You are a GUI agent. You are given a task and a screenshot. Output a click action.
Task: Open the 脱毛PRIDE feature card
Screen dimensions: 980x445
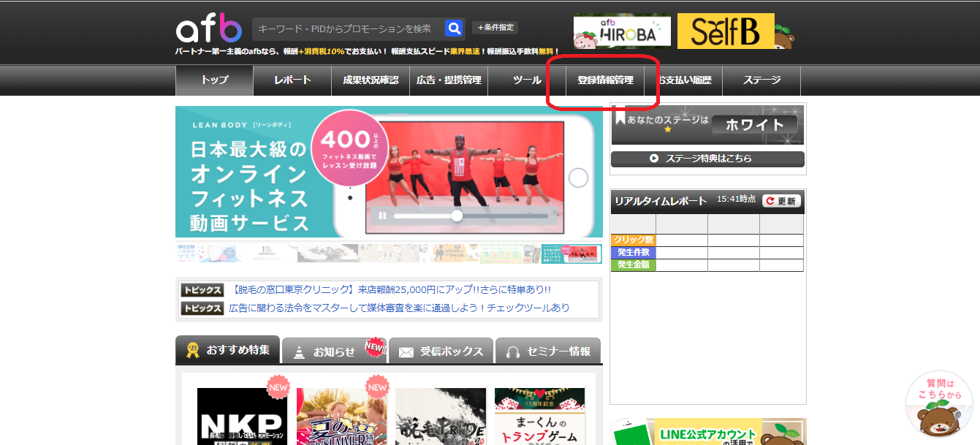point(441,417)
